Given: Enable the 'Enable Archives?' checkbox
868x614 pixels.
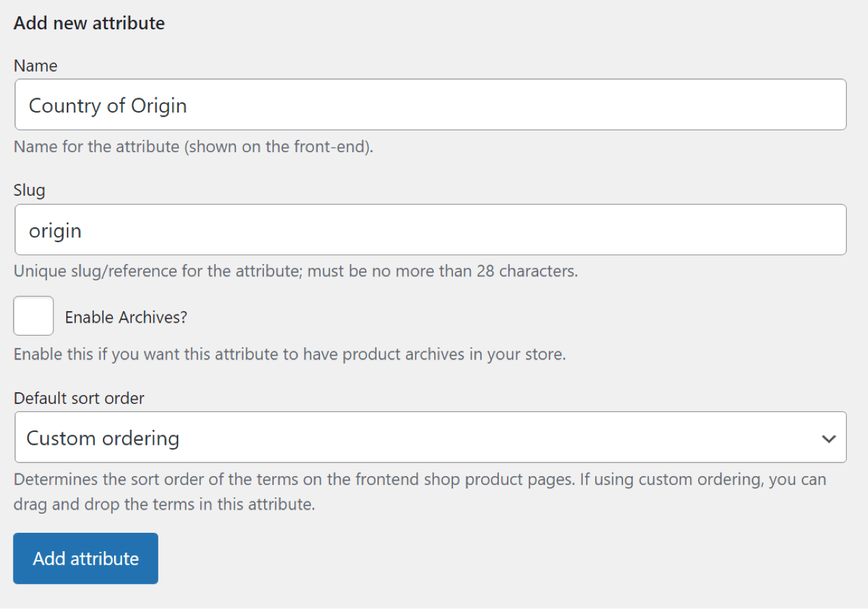Looking at the screenshot, I should tap(33, 315).
